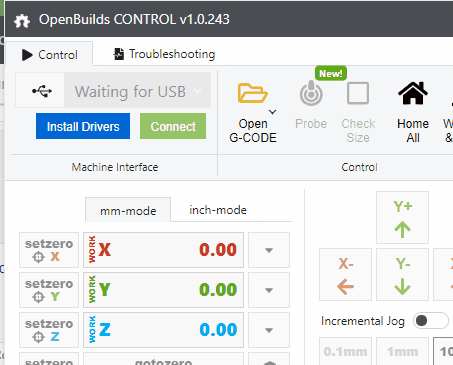Viewport: 453px width, 365px height.
Task: Click the green Connect button
Action: (173, 126)
